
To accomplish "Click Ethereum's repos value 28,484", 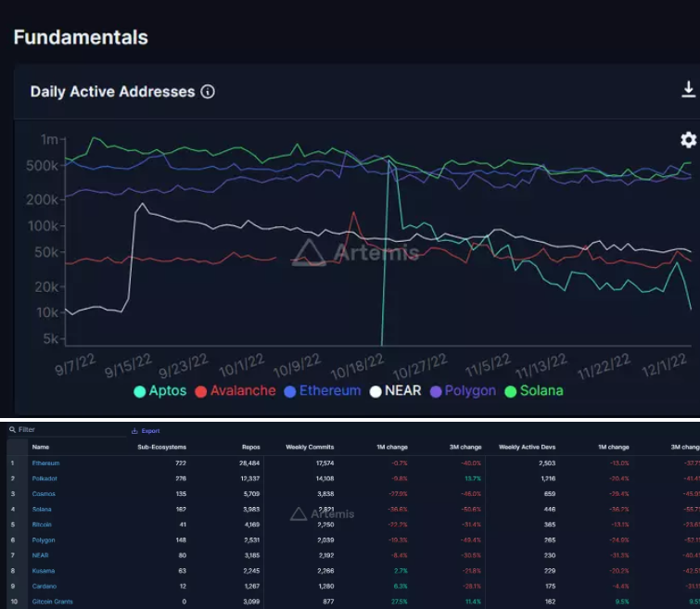I will 249,463.
